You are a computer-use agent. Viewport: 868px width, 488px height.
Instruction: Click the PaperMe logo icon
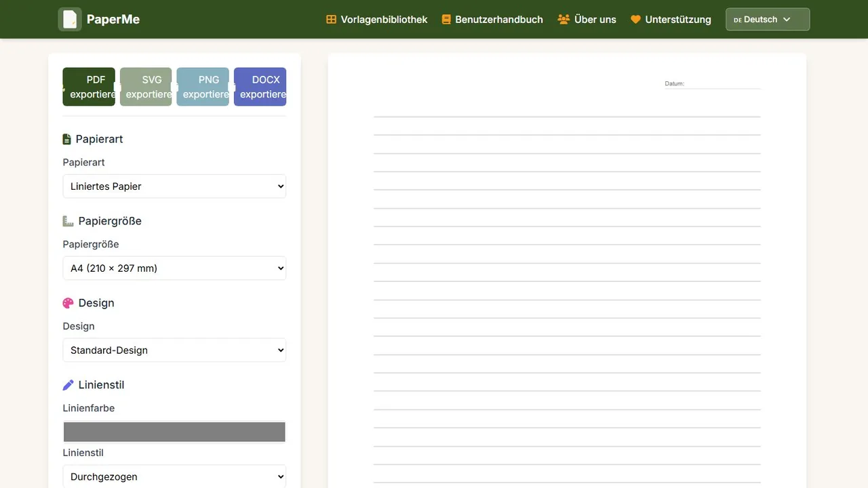[70, 19]
